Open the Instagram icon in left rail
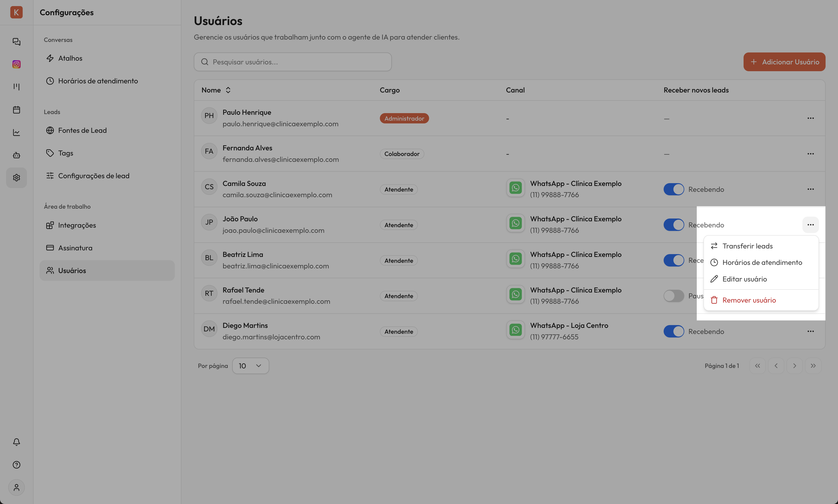 point(16,64)
